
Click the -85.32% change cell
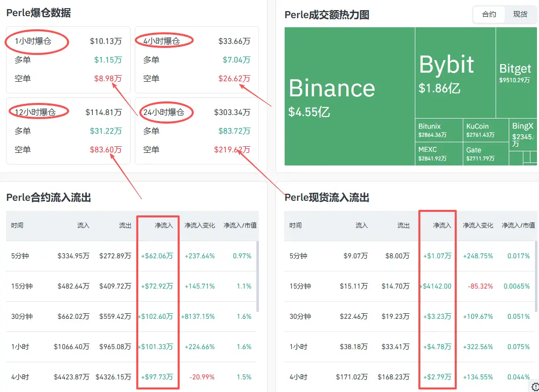pyautogui.click(x=480, y=286)
